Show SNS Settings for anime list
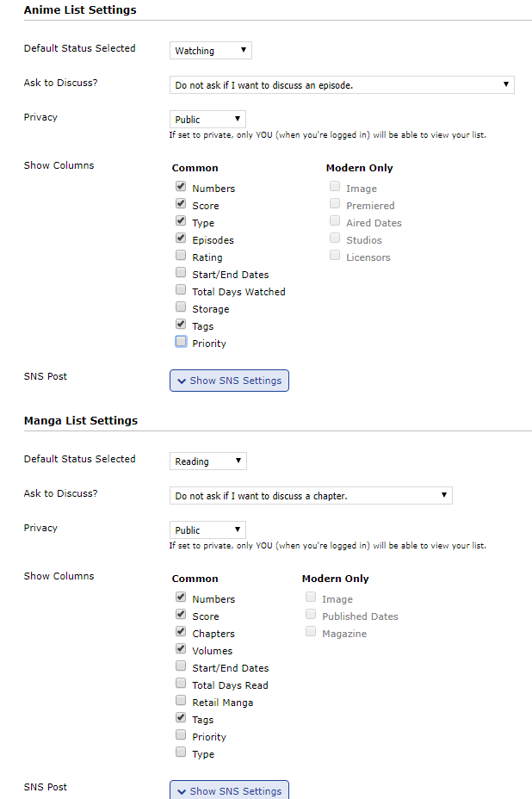 (x=229, y=381)
